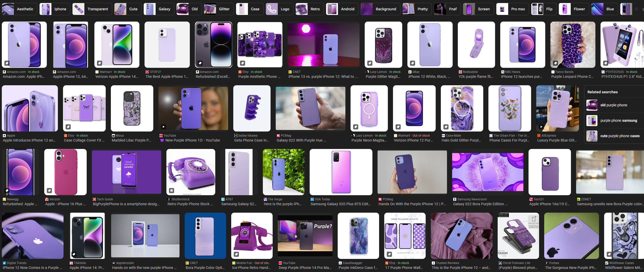Select the Aesthetic filter chip

19,9
